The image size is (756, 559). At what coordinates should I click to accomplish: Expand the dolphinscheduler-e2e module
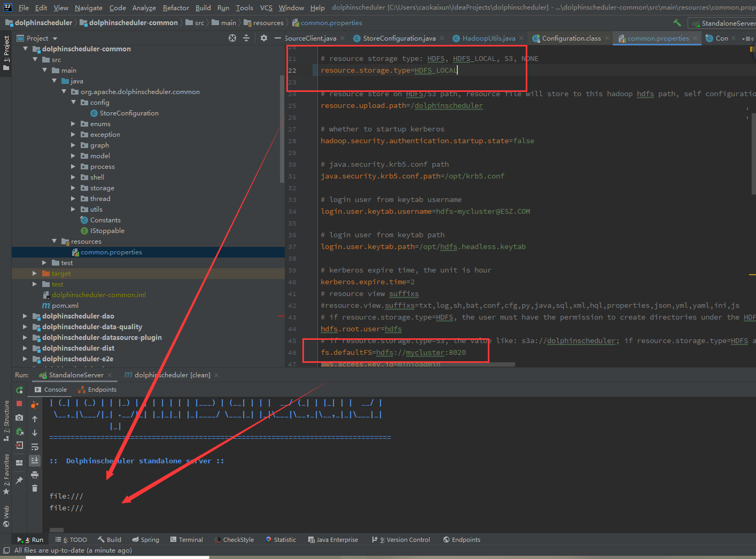25,359
